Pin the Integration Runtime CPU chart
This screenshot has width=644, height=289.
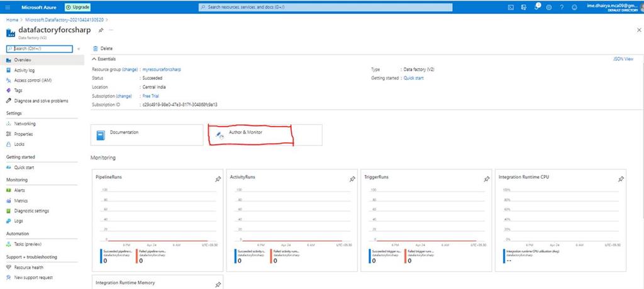(621, 179)
